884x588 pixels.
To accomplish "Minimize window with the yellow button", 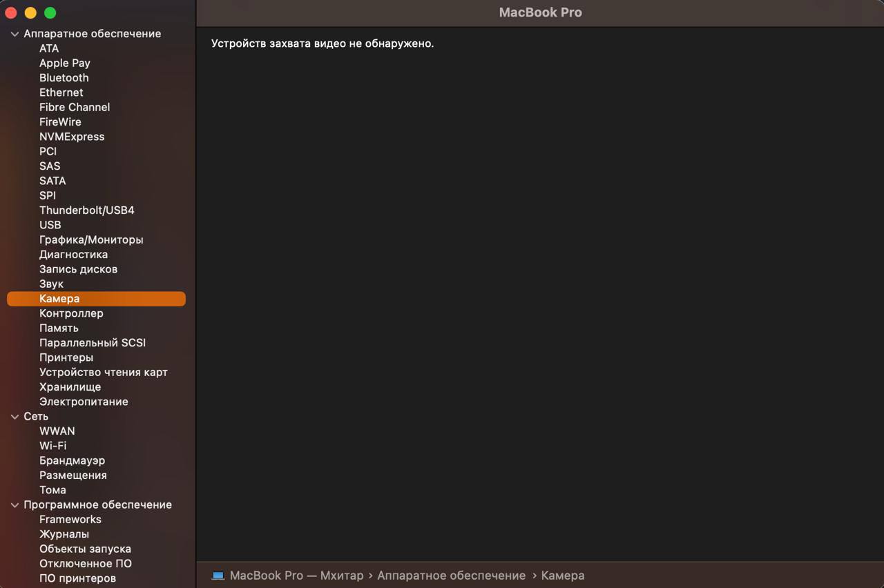I will pos(30,13).
